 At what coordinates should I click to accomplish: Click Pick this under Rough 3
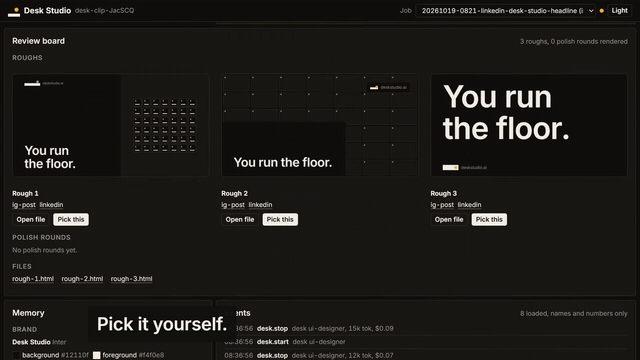[489, 220]
